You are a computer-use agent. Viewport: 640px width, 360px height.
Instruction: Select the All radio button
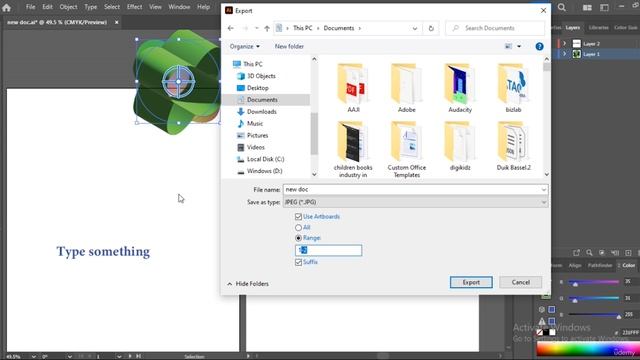298,227
